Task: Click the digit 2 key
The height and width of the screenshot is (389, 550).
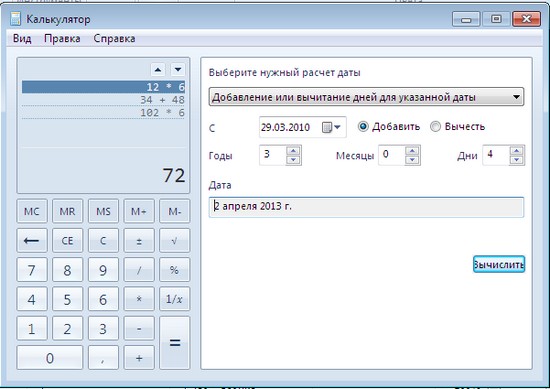Action: click(x=67, y=328)
